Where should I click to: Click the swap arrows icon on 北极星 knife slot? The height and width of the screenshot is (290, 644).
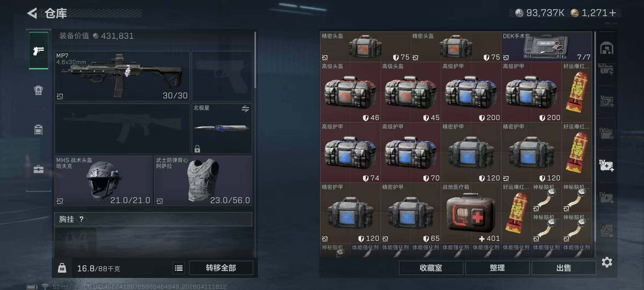pyautogui.click(x=245, y=109)
